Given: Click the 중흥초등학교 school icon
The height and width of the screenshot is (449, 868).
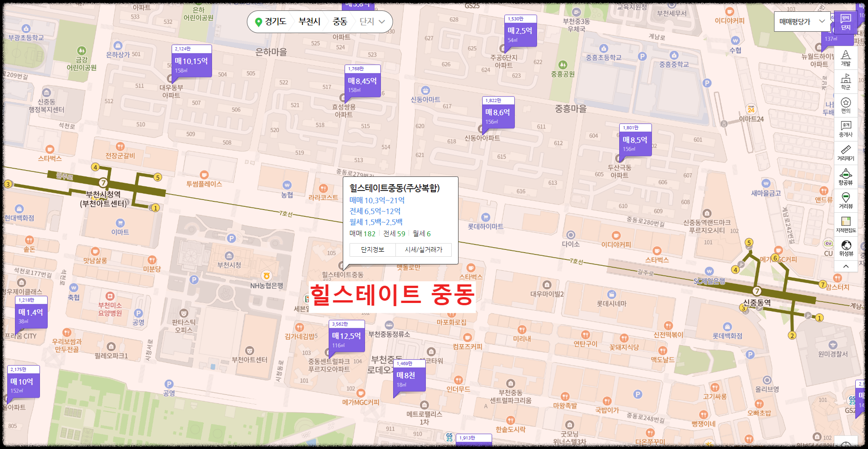Looking at the screenshot, I should (603, 49).
